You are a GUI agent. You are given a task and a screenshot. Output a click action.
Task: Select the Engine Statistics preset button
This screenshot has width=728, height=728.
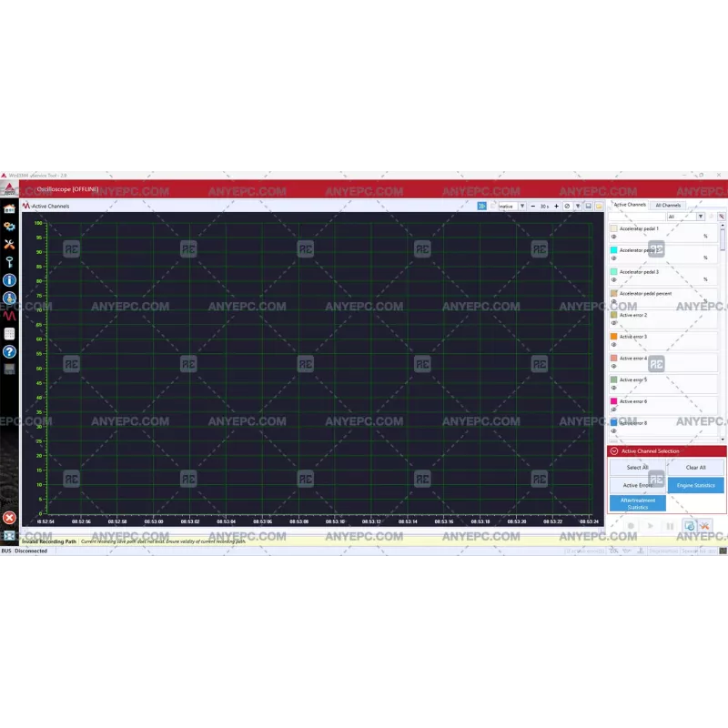point(695,485)
